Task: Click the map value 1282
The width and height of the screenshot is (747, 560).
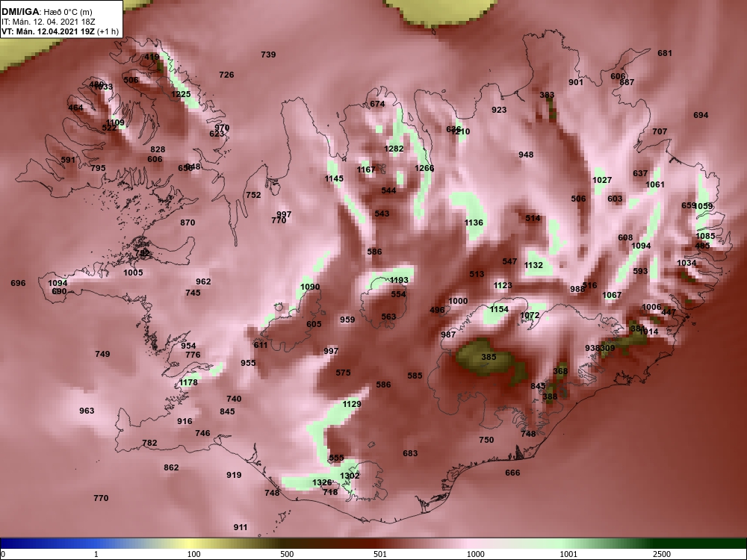Action: pos(394,149)
